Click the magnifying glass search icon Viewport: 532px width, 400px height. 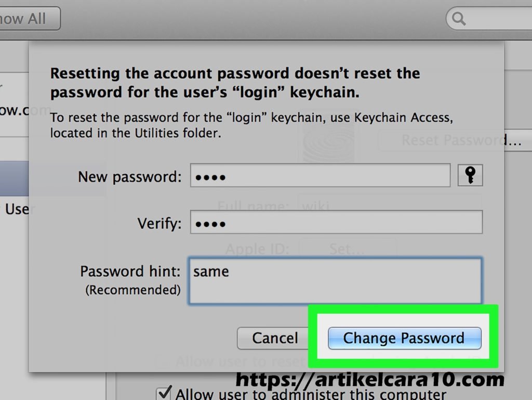pos(459,19)
